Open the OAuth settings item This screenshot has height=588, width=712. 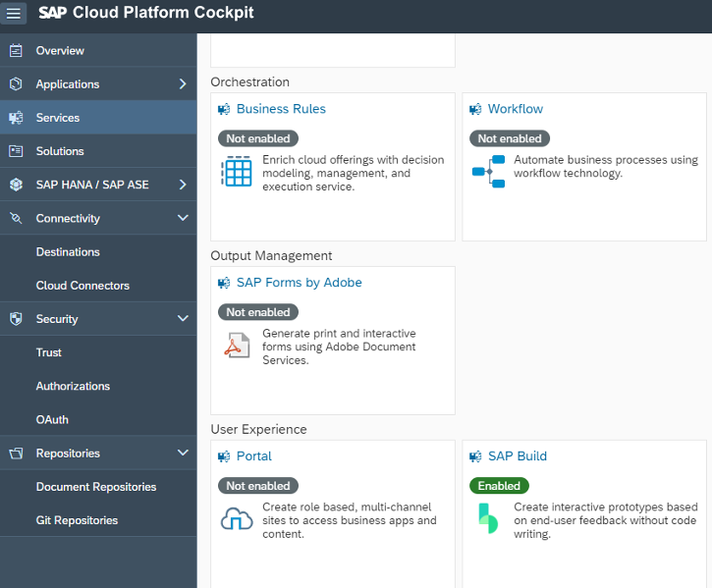(98, 419)
